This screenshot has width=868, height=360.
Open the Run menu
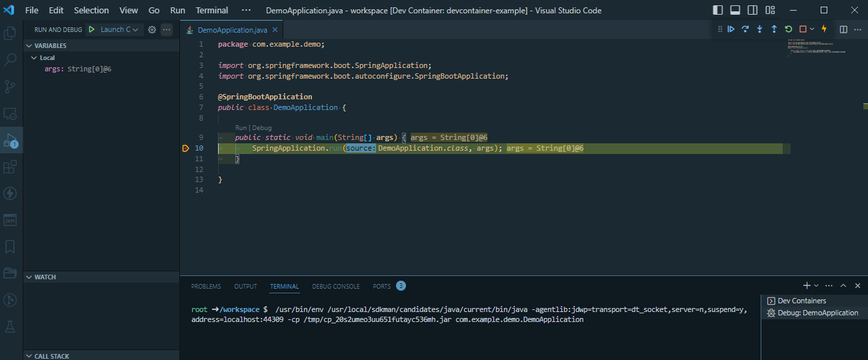tap(177, 10)
